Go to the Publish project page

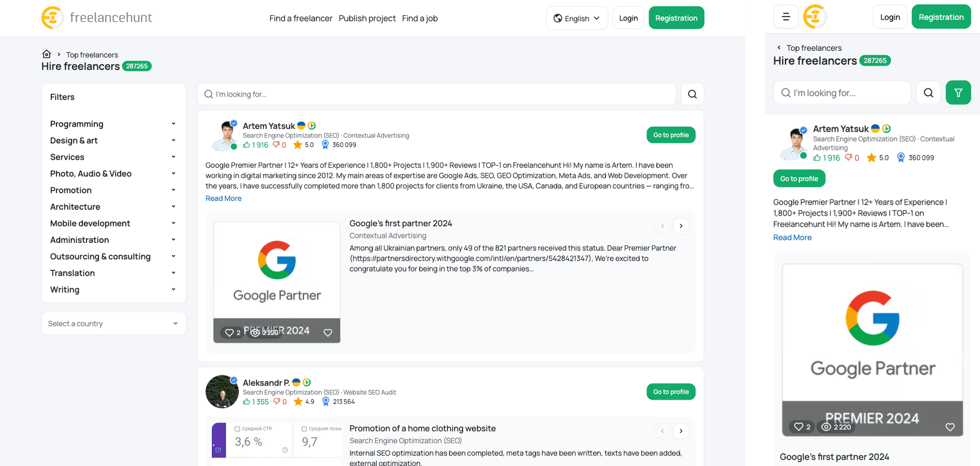click(x=367, y=18)
